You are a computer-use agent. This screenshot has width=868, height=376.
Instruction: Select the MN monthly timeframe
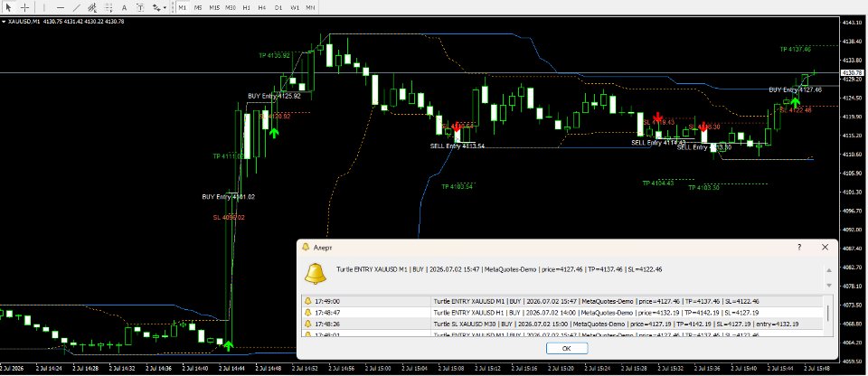(x=311, y=8)
